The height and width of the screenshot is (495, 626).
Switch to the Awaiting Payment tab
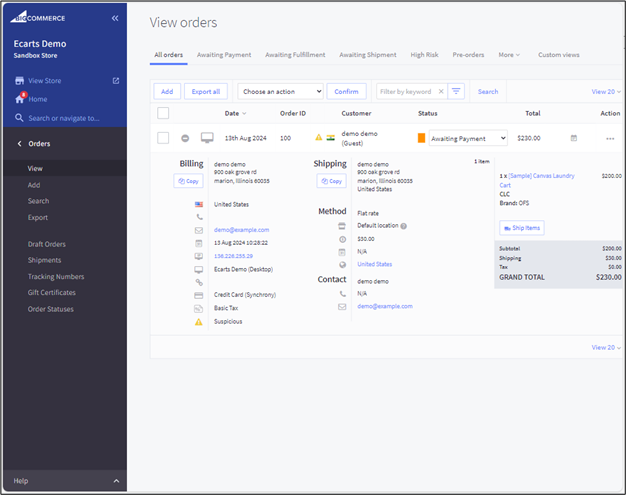(224, 55)
